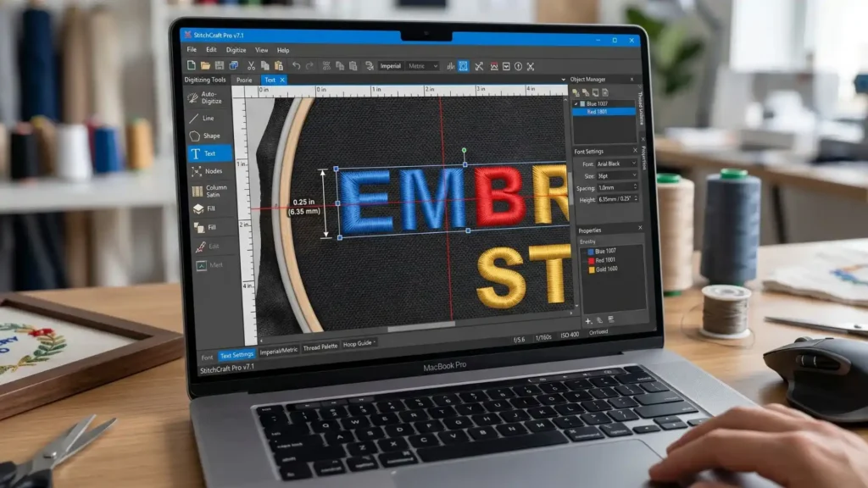Open the Edit menu
The width and height of the screenshot is (868, 488).
(211, 50)
